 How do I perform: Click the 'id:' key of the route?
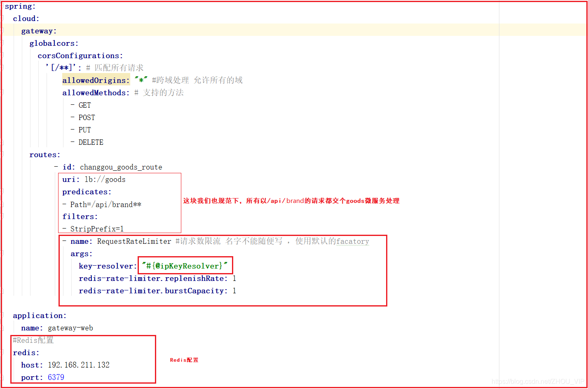(x=69, y=167)
